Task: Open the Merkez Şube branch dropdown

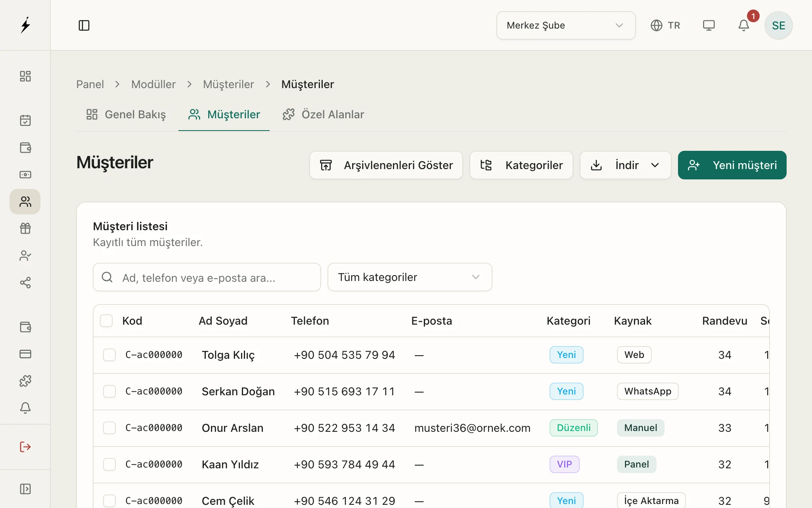Action: (x=566, y=25)
